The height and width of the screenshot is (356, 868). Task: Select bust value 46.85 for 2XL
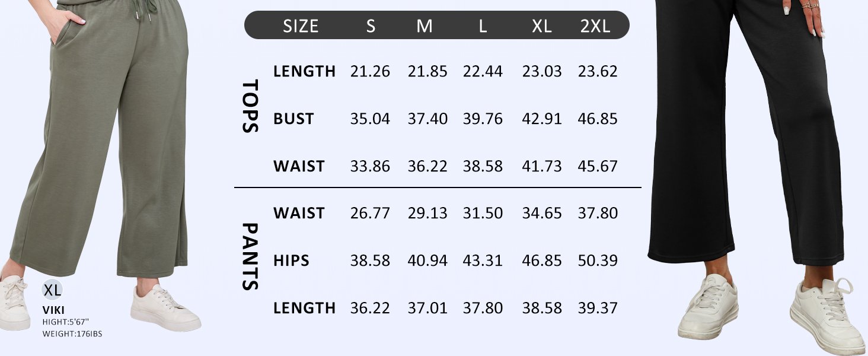point(598,119)
